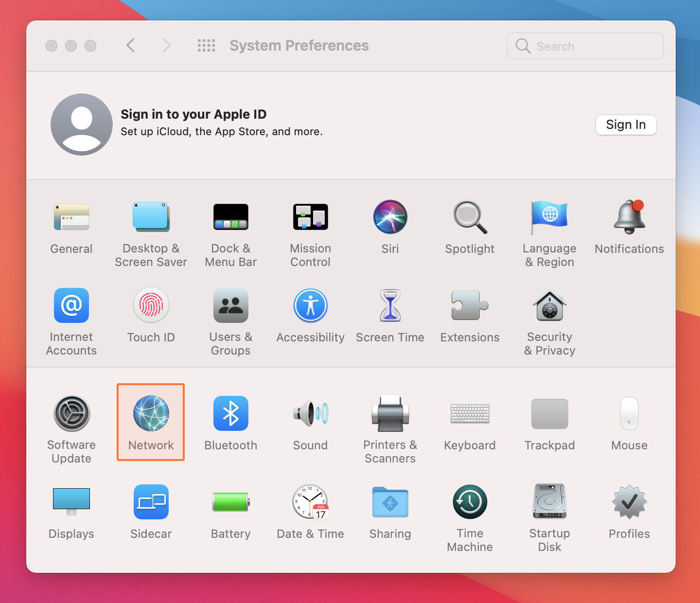Image resolution: width=700 pixels, height=603 pixels.
Task: Show all preference panes via grid icon
Action: (206, 45)
